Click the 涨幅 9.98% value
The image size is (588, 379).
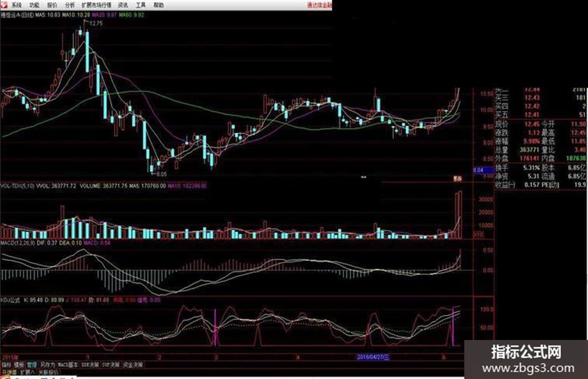(531, 141)
